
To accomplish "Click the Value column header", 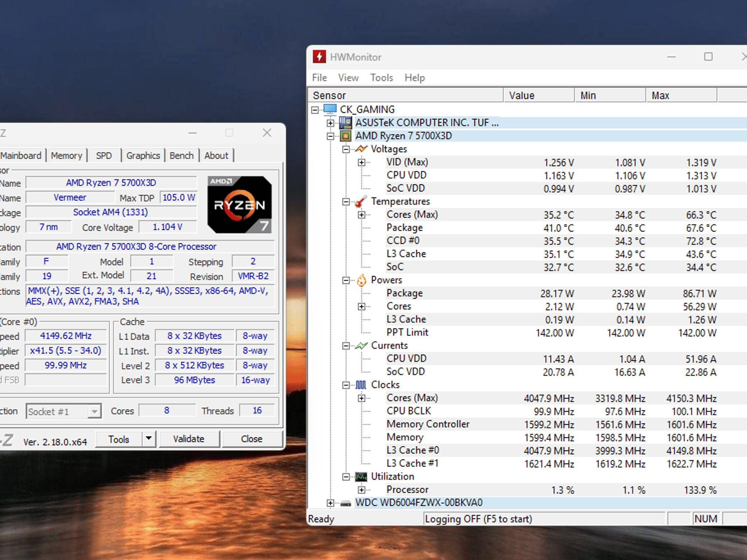I will pyautogui.click(x=539, y=95).
